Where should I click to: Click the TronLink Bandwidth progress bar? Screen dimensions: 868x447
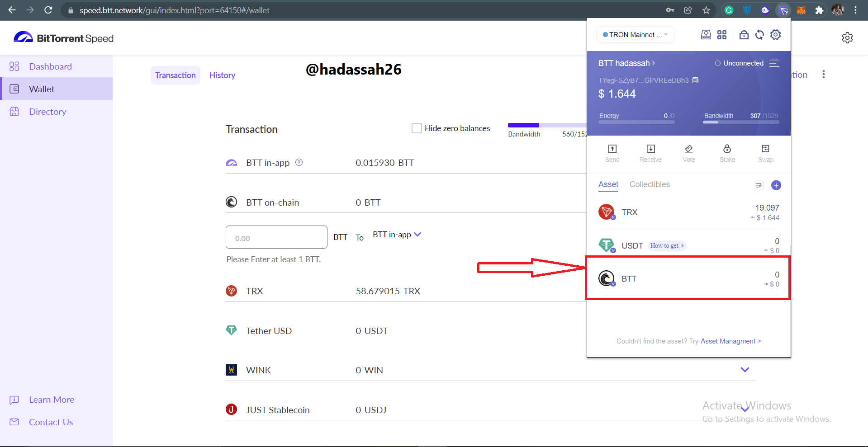coord(741,122)
